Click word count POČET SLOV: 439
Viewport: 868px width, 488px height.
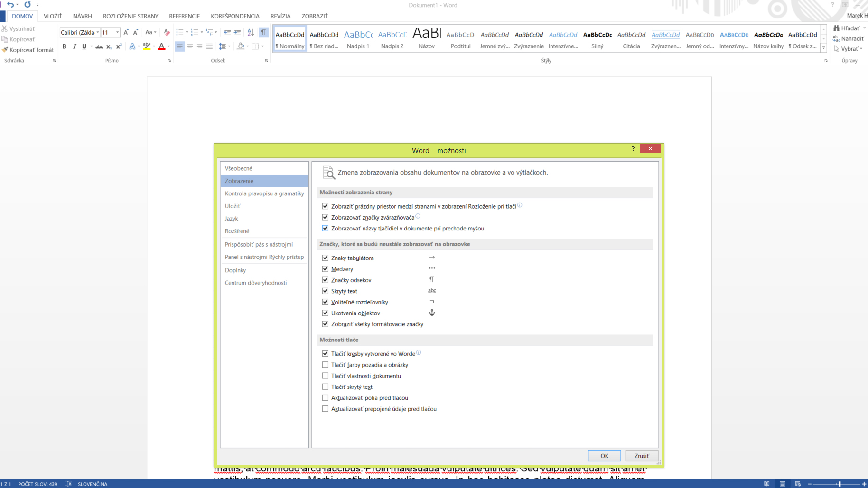point(37,484)
